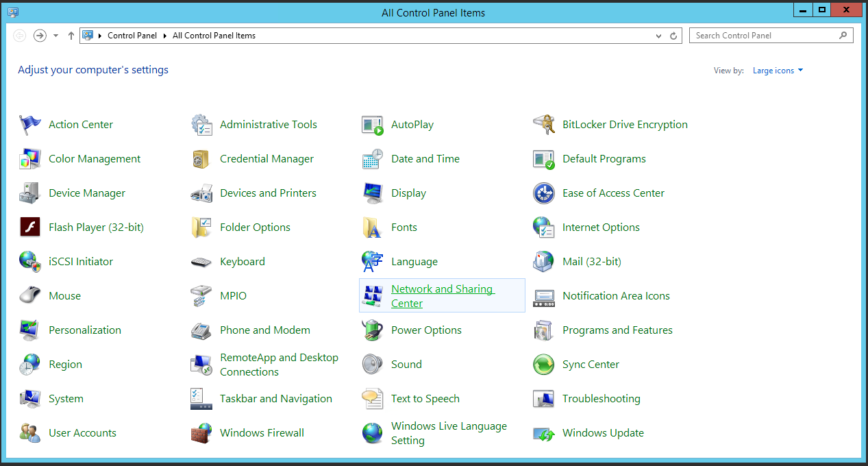Click the Windows Update icon
The image size is (868, 466).
pos(544,433)
